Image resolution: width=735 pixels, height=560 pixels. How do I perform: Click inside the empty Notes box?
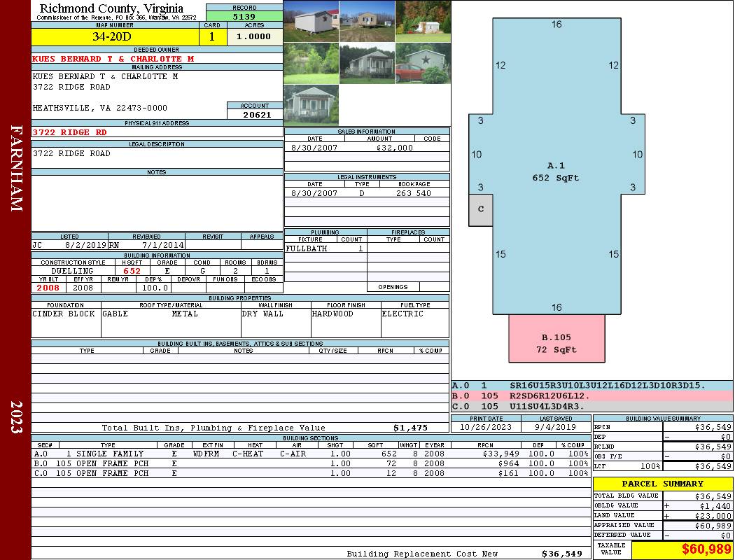coord(157,203)
